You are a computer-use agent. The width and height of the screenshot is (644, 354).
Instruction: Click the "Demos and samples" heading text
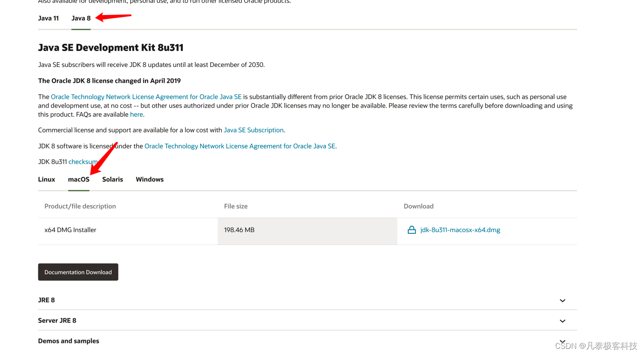pyautogui.click(x=69, y=341)
